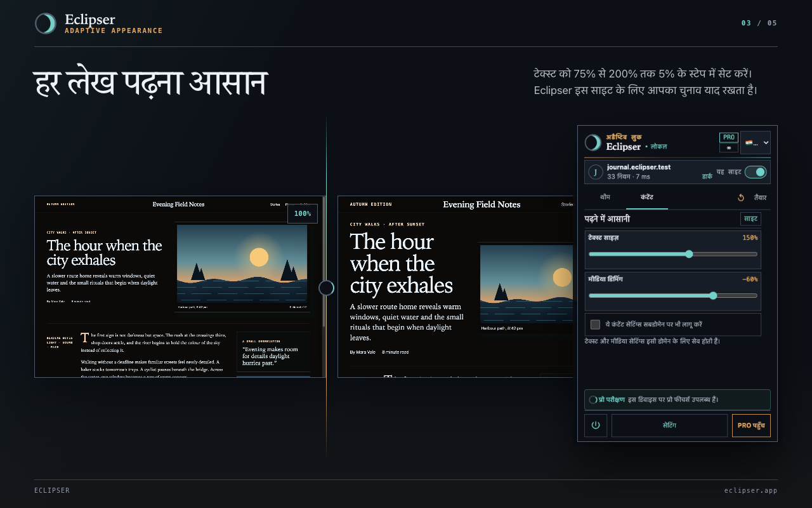Click the round comparison divider handle
The image size is (812, 508).
326,288
